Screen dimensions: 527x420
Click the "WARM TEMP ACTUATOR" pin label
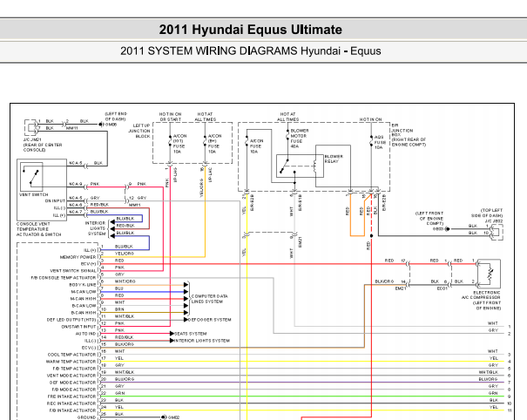pos(71,362)
